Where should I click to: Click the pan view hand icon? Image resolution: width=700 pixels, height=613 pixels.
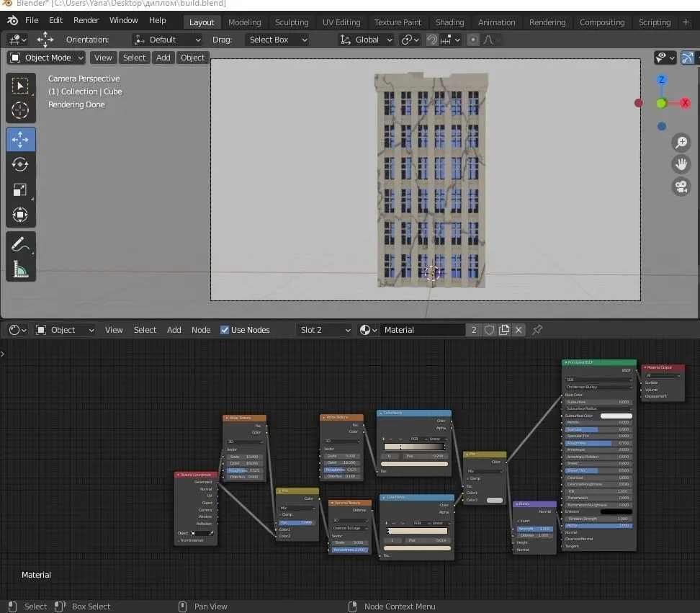[x=681, y=164]
